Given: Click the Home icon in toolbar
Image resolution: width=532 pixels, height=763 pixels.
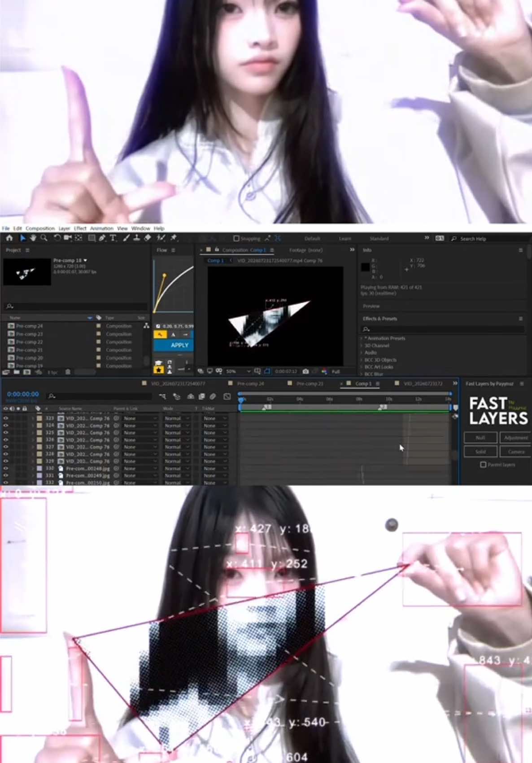Looking at the screenshot, I should pos(9,238).
